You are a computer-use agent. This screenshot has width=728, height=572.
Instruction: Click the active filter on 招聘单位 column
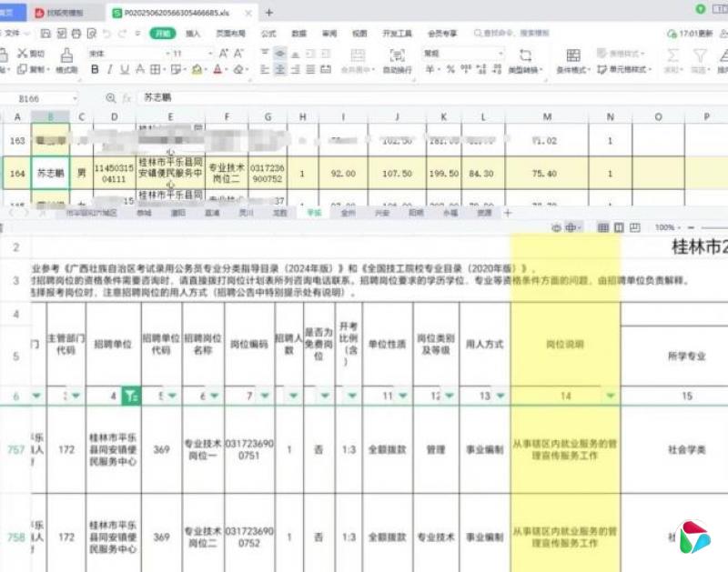point(131,396)
